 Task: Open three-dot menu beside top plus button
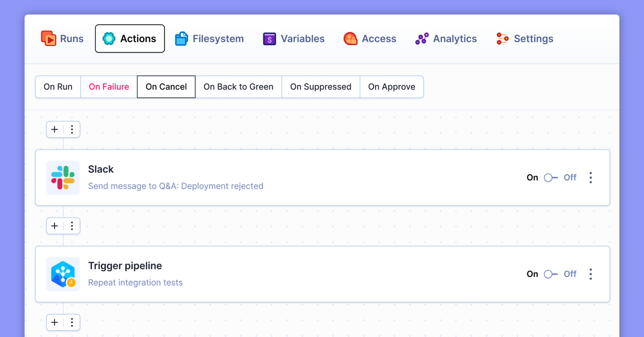click(72, 129)
